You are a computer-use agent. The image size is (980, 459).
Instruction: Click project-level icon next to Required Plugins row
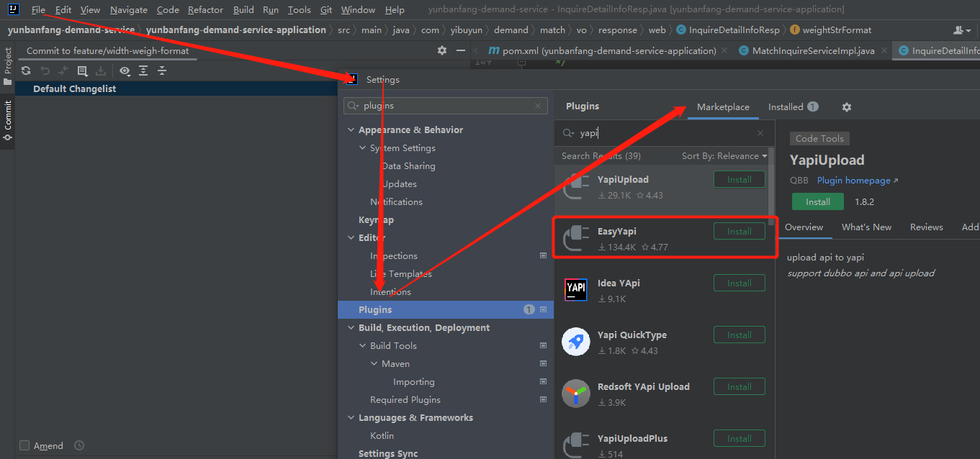[x=543, y=399]
